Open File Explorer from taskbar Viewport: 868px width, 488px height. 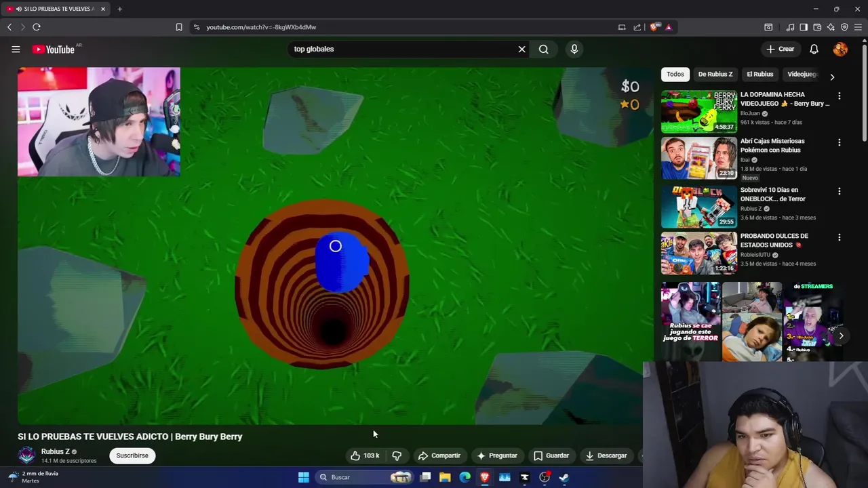point(445,477)
